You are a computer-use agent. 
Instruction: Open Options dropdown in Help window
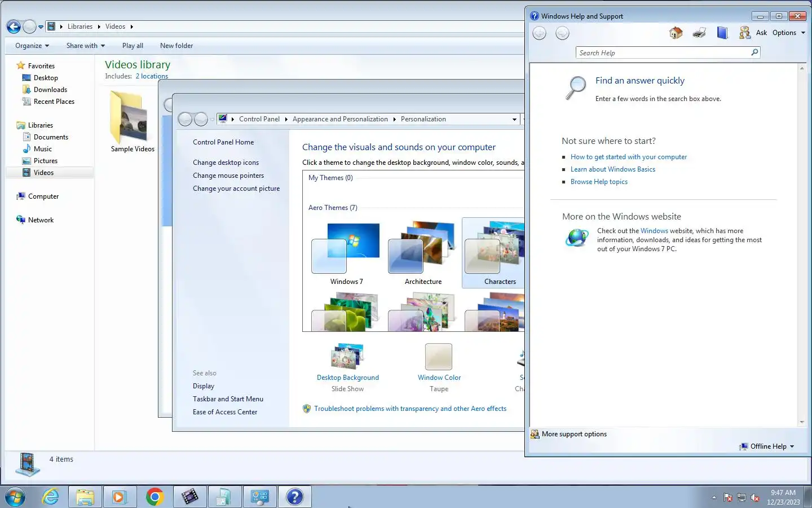coord(789,33)
